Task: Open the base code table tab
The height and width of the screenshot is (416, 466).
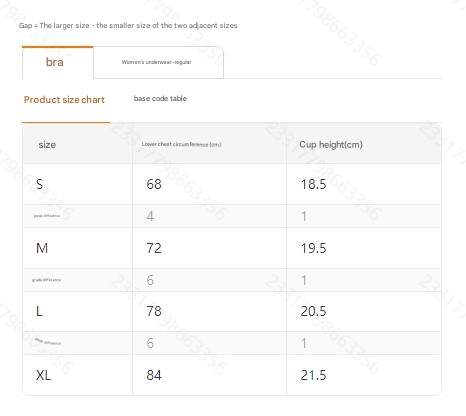Action: click(x=160, y=99)
